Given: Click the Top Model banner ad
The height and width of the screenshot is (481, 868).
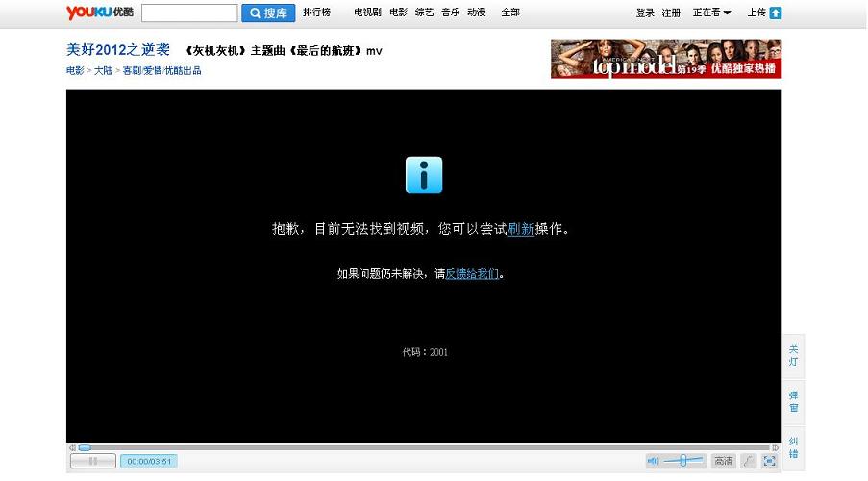Looking at the screenshot, I should (665, 59).
